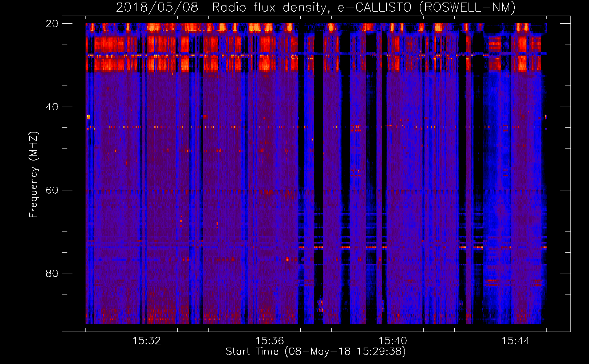Image resolution: width=589 pixels, height=364 pixels.
Task: Click the 20 MHz frequency tick label
Action: (52, 24)
